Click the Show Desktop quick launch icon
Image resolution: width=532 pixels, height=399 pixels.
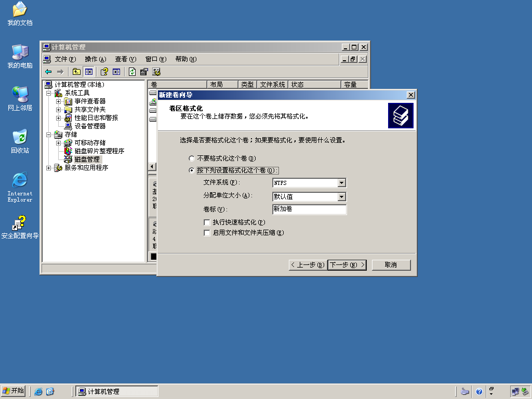50,392
